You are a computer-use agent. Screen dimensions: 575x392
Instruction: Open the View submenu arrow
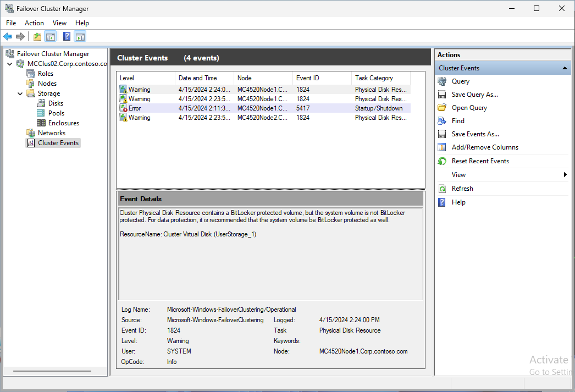click(565, 174)
